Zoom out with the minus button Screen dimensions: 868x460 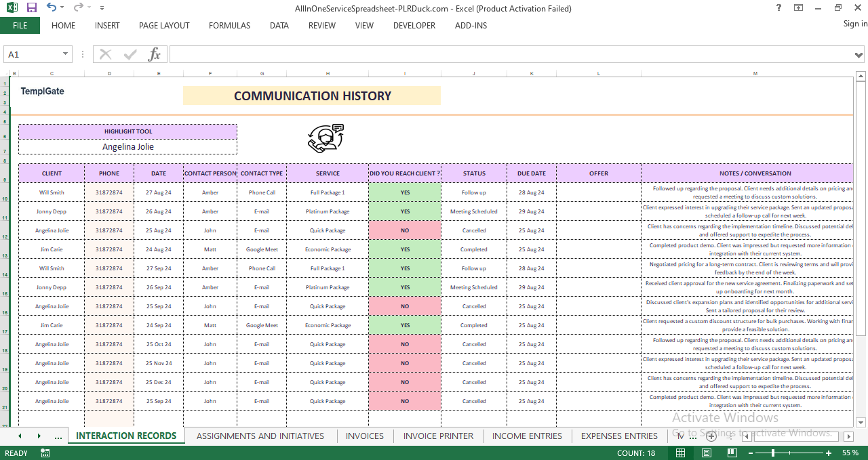(750, 453)
